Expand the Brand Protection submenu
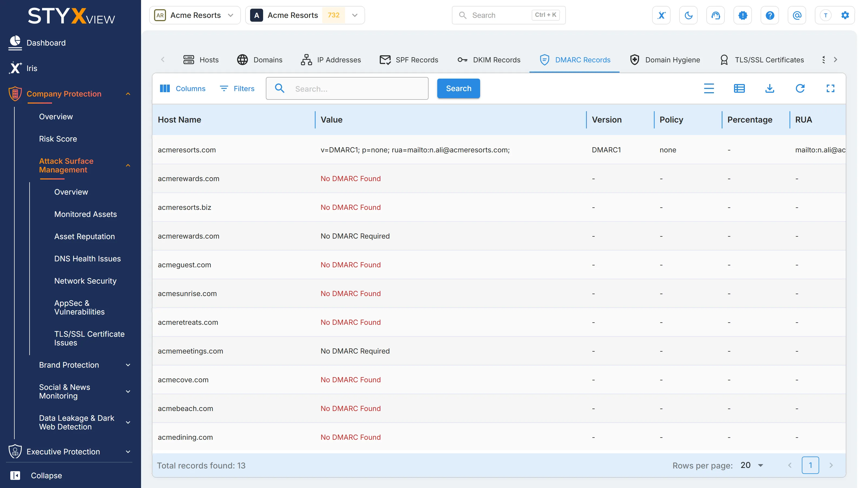 tap(128, 365)
